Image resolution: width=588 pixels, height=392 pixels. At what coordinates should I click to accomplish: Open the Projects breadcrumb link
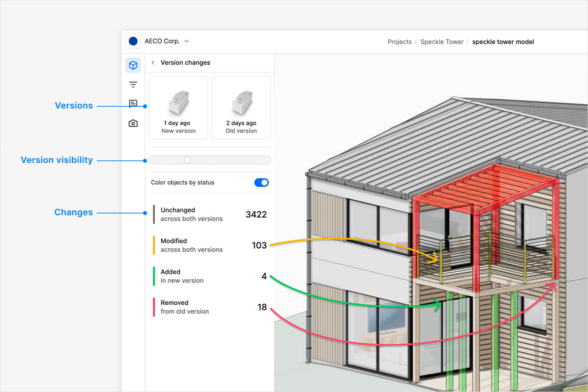(399, 42)
